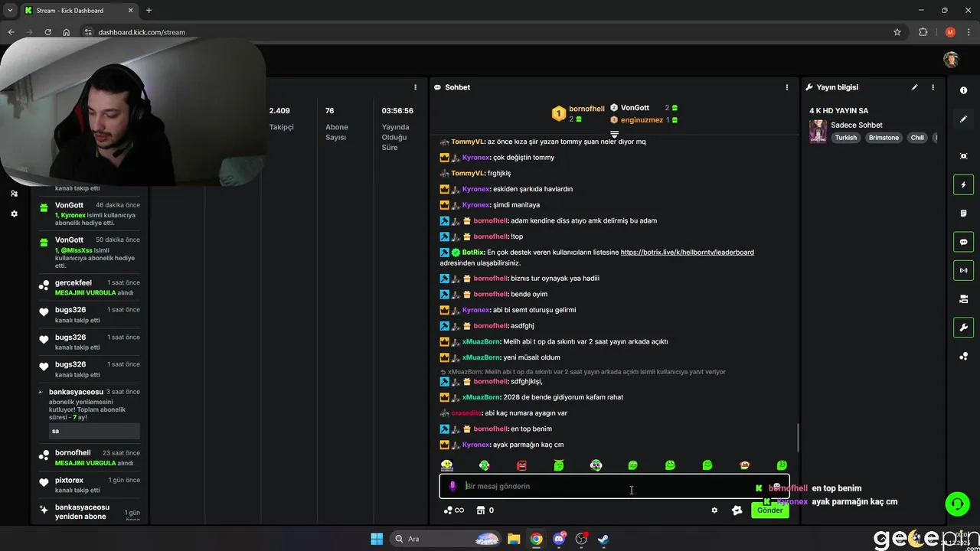Open the botrix.live leaderboard link

tap(687, 252)
